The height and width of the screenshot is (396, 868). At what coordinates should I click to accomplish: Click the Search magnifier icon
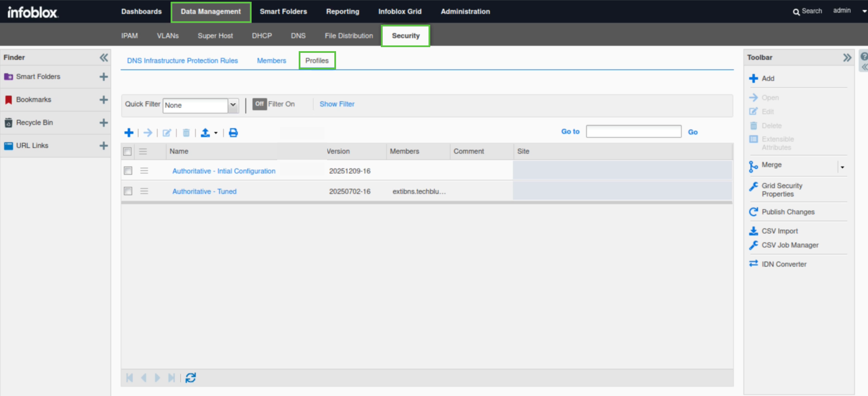(x=796, y=12)
